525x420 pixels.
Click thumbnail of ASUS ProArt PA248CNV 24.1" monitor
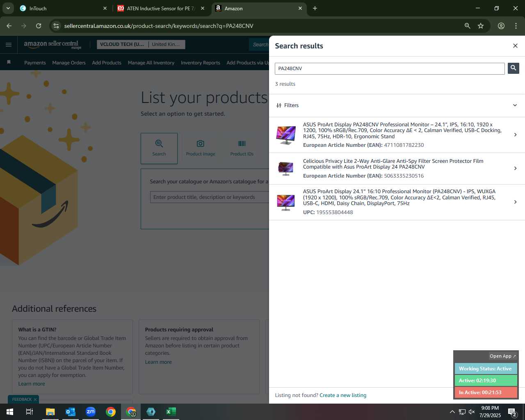[x=286, y=135]
